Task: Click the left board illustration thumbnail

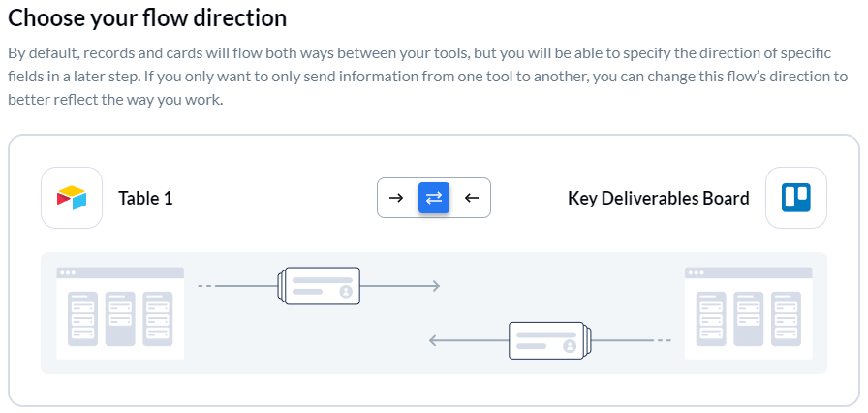Action: click(120, 313)
